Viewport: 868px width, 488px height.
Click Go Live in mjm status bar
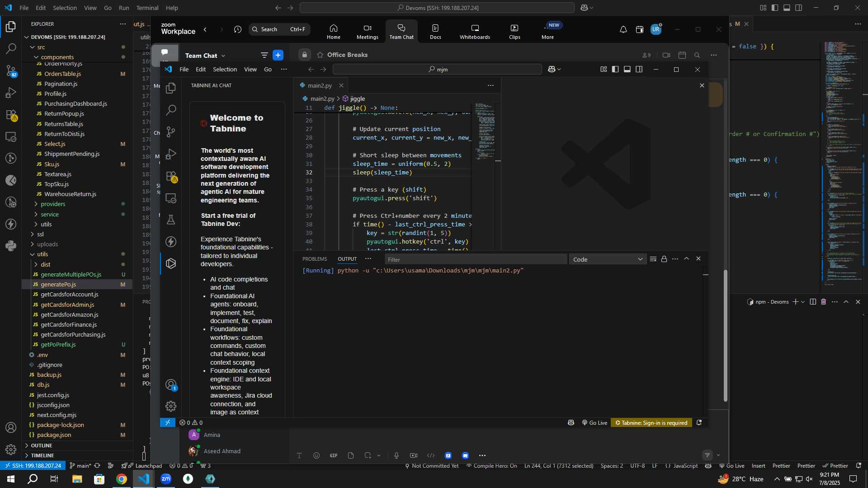(x=594, y=422)
